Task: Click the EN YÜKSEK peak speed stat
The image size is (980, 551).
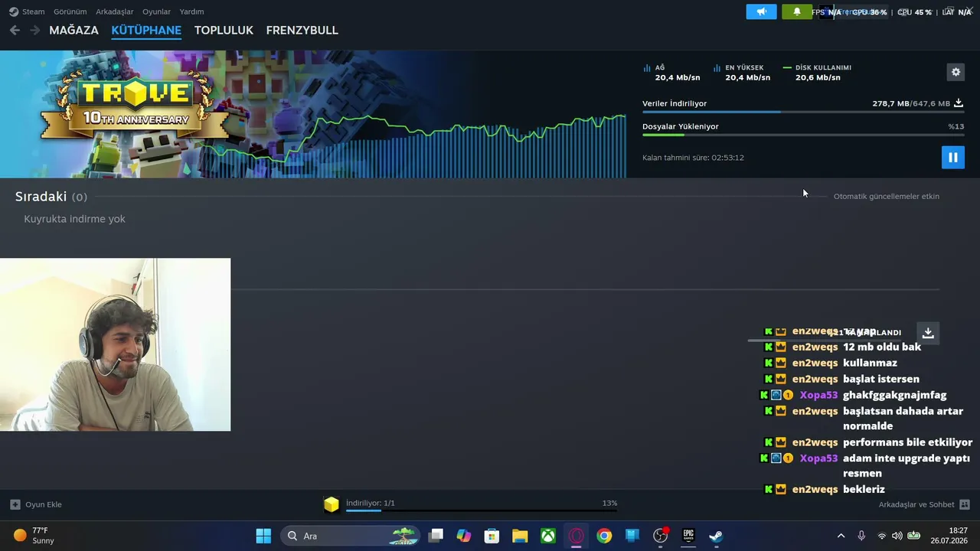Action: (x=742, y=73)
